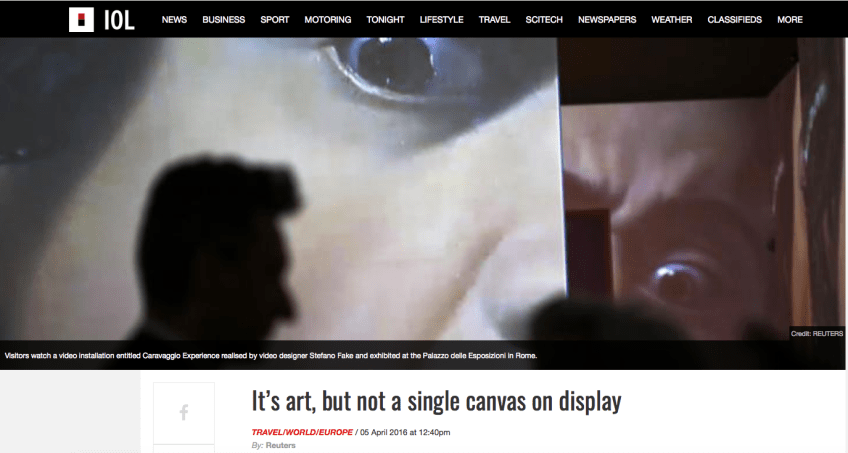Click the IOL logo icon
Image resolution: width=848 pixels, height=453 pixels.
[x=101, y=19]
